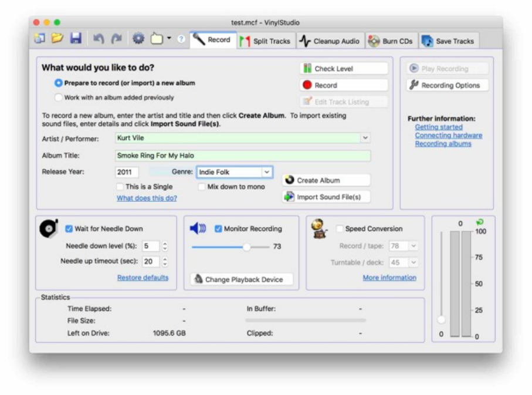532x395 pixels.
Task: Click Play Recording button
Action: [448, 69]
